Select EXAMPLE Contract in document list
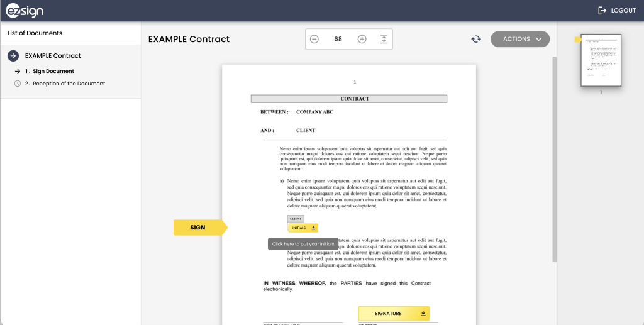The image size is (644, 325). coord(53,56)
